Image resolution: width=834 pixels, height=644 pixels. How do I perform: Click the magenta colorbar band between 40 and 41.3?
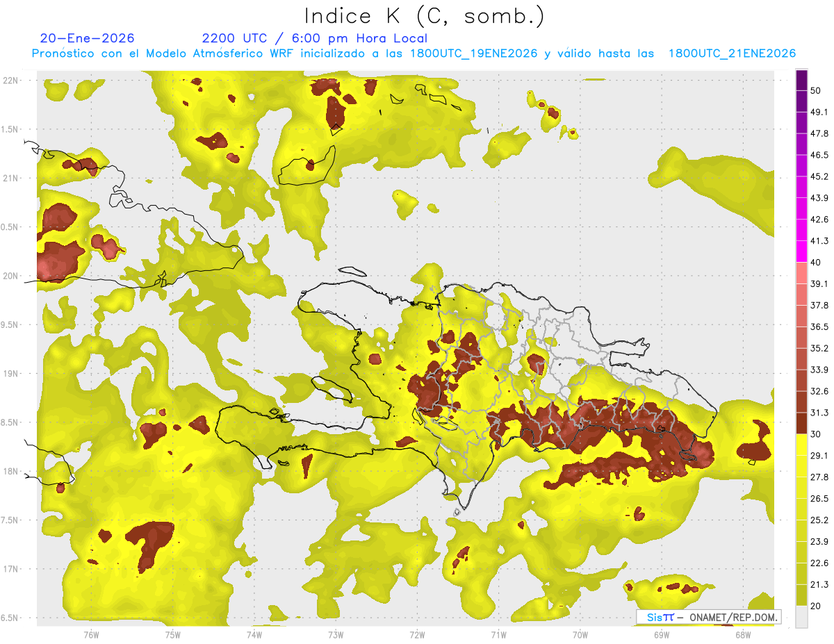[802, 251]
